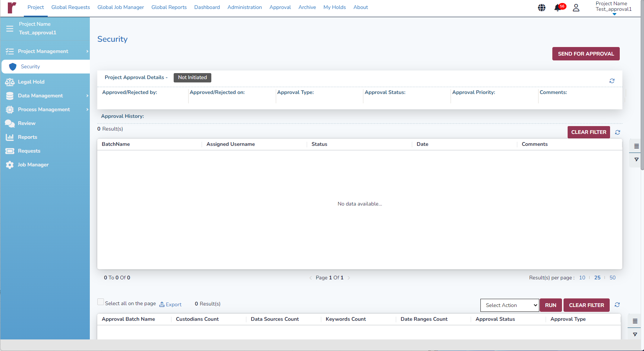Open Administration menu

click(x=244, y=7)
